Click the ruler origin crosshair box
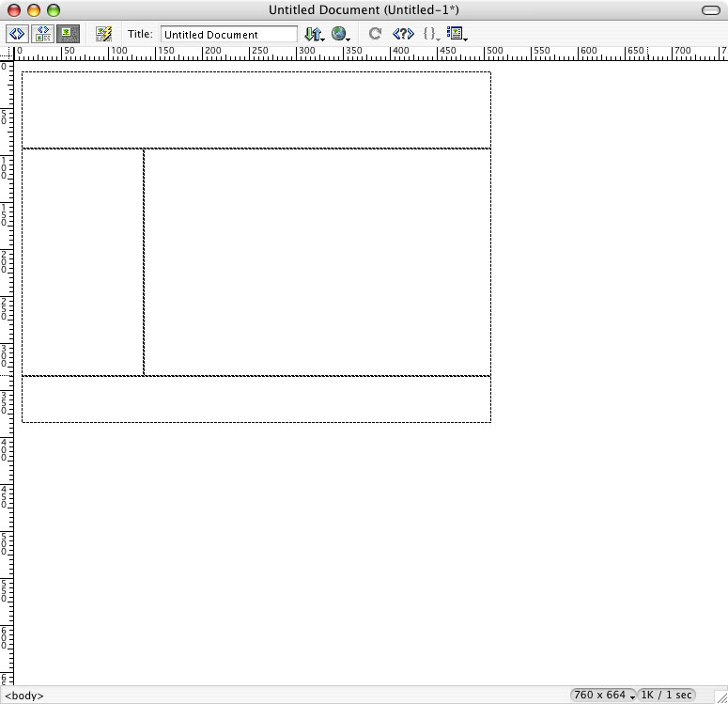This screenshot has width=728, height=704. [x=7, y=54]
